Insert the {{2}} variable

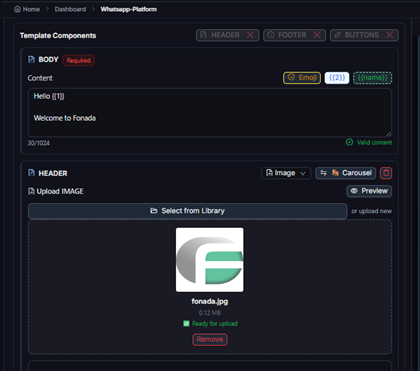(337, 78)
